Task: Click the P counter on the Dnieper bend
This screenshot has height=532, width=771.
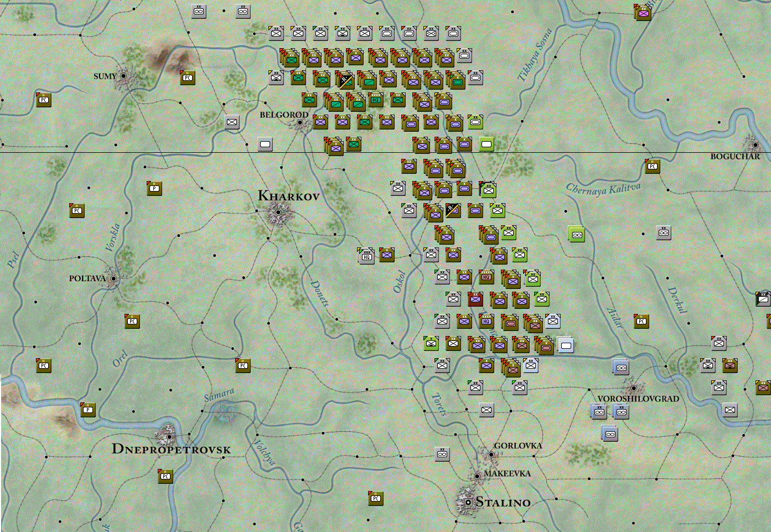Action: [x=88, y=410]
